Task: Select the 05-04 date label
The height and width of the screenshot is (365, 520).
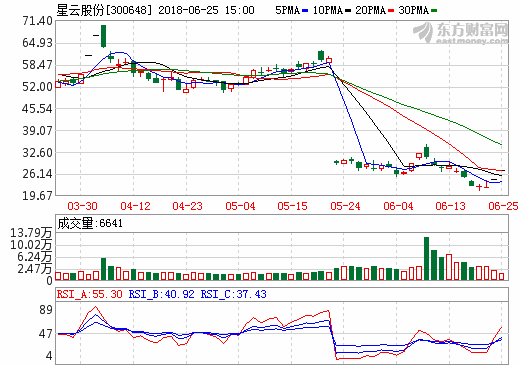Action: [240, 206]
